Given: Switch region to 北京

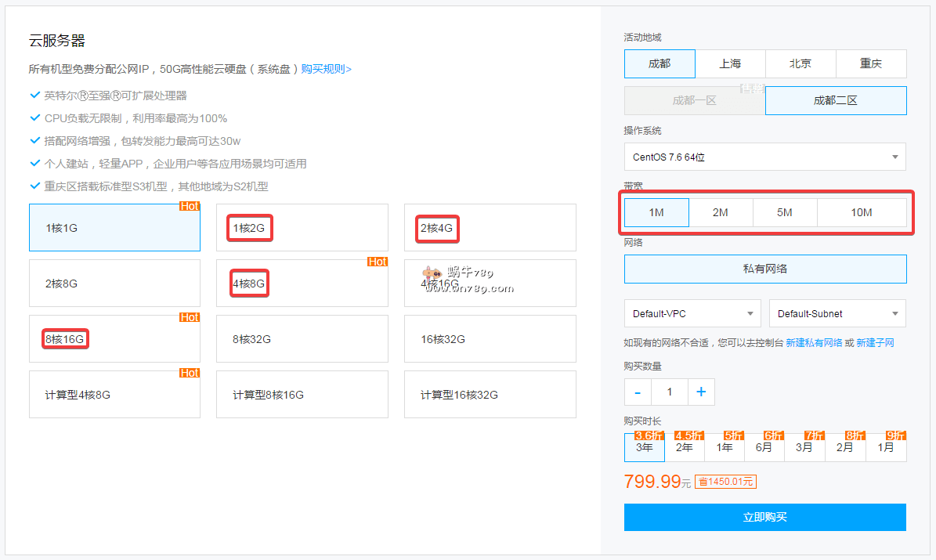Looking at the screenshot, I should click(800, 63).
